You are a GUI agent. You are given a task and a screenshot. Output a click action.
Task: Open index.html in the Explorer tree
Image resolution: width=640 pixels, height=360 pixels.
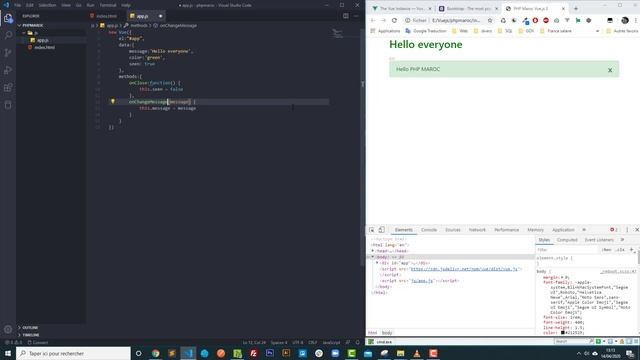point(44,47)
